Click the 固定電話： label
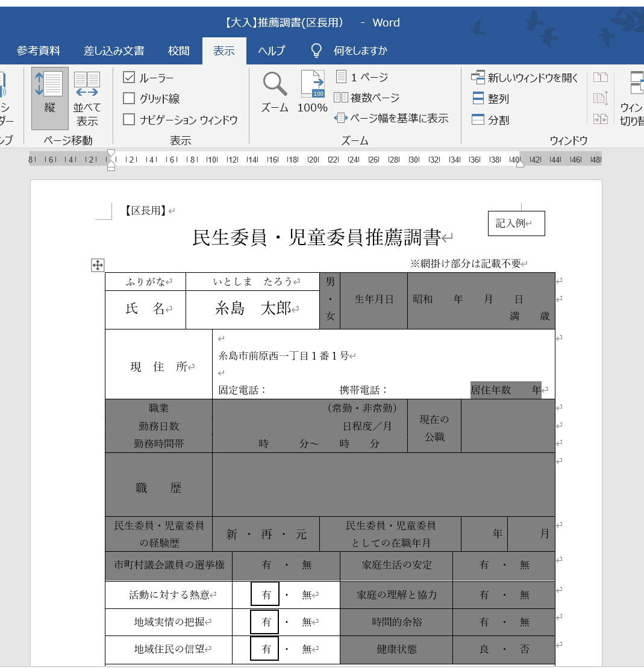Viewport: 644px width, 668px height. tap(243, 390)
